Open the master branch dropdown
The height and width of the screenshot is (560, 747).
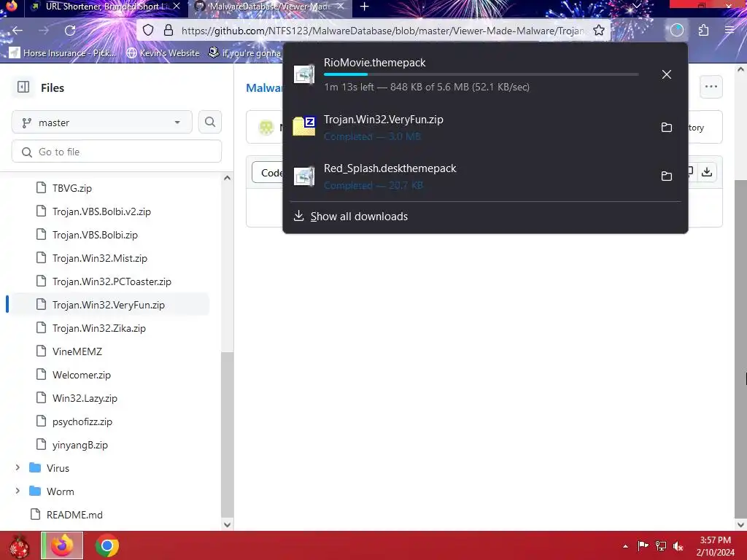click(102, 122)
